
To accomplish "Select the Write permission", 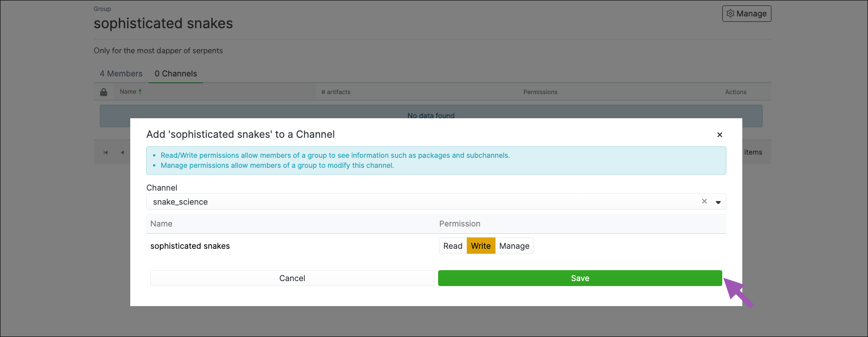I will pos(481,246).
